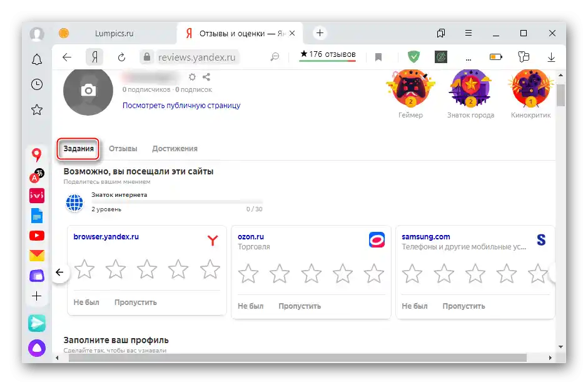Collapse the panel using the left arrow chevron
Screen dimensions: 588x385
(x=59, y=272)
